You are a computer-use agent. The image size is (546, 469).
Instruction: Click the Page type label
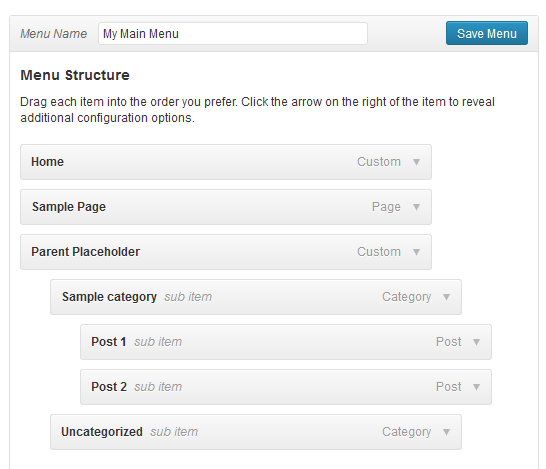[x=386, y=207]
